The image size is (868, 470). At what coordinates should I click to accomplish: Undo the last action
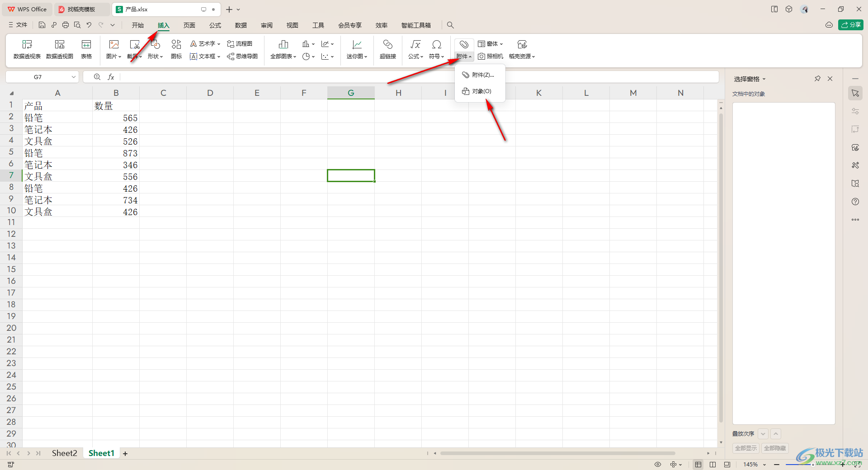(89, 25)
